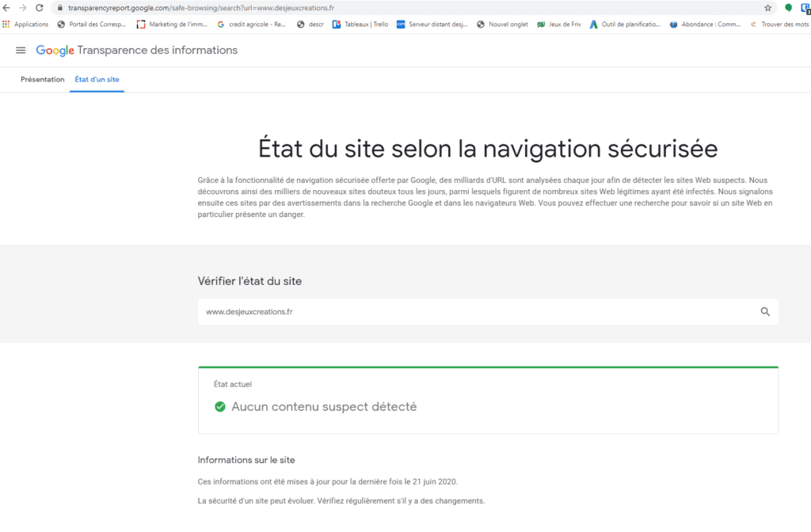811x532 pixels.
Task: Open the Outil de planificatio... bookmark
Action: pos(626,25)
